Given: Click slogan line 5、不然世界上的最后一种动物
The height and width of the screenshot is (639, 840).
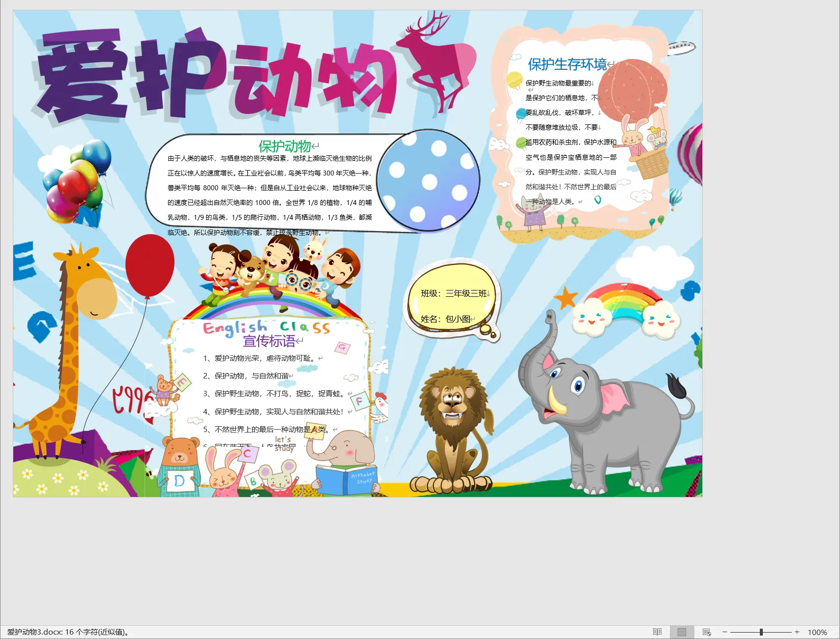Looking at the screenshot, I should tap(267, 430).
